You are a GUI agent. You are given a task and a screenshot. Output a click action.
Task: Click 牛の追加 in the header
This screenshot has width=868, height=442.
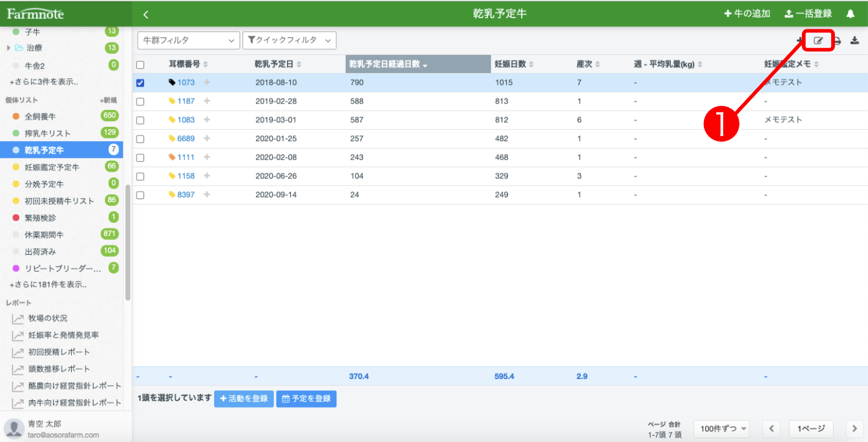pyautogui.click(x=747, y=14)
